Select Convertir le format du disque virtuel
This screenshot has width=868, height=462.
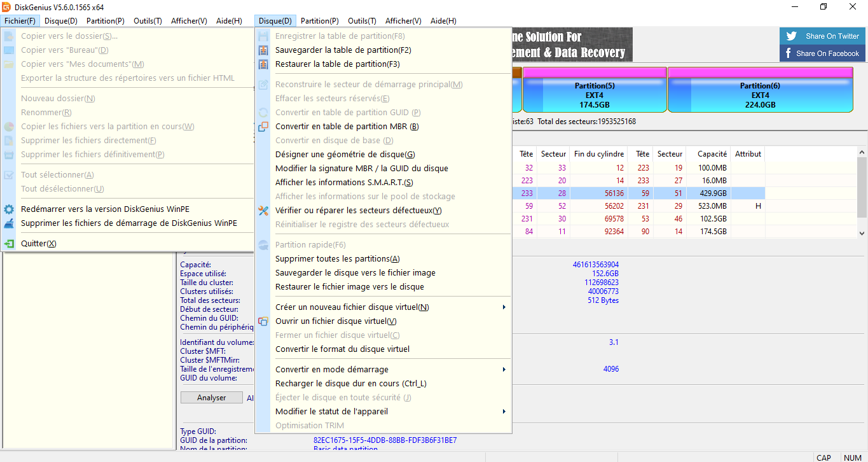pyautogui.click(x=383, y=349)
